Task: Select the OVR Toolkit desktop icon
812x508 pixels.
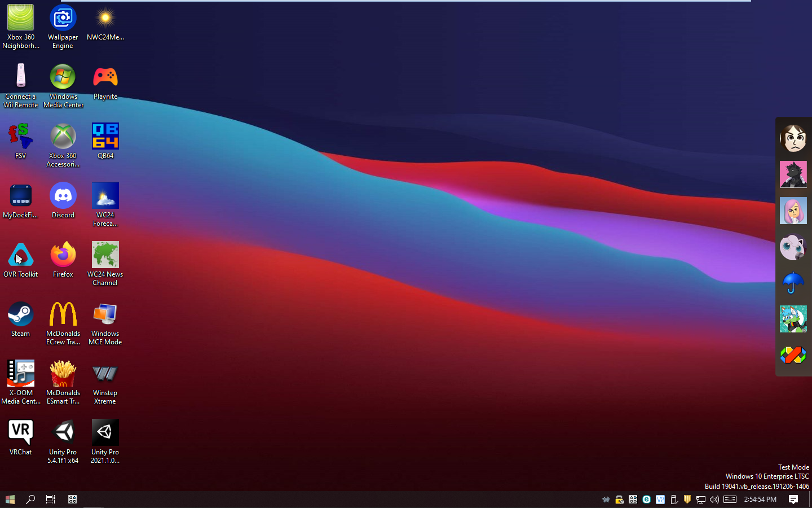Action: coord(21,260)
